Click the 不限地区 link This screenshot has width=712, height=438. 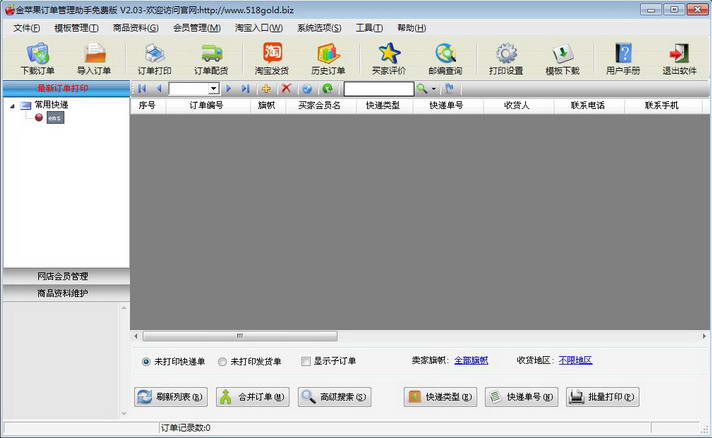(x=575, y=360)
